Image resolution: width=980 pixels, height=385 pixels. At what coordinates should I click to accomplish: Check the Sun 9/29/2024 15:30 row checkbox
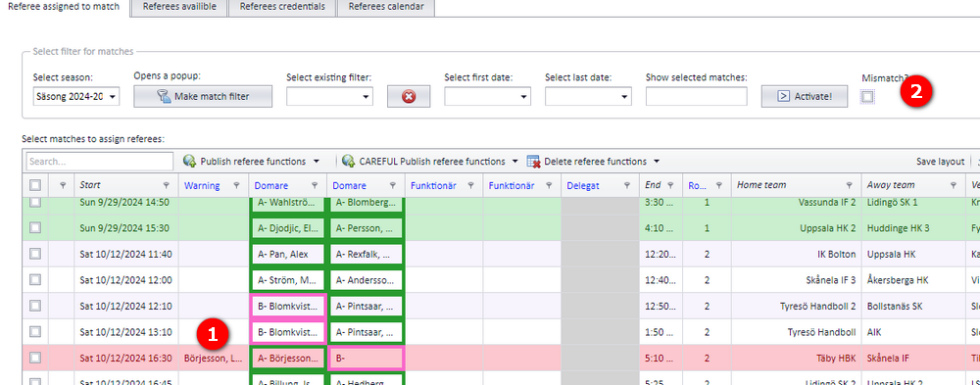35,227
